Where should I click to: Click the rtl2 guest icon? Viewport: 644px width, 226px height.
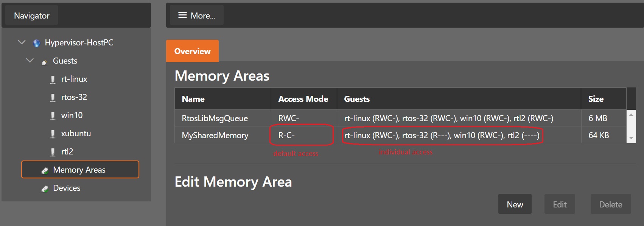pos(53,151)
